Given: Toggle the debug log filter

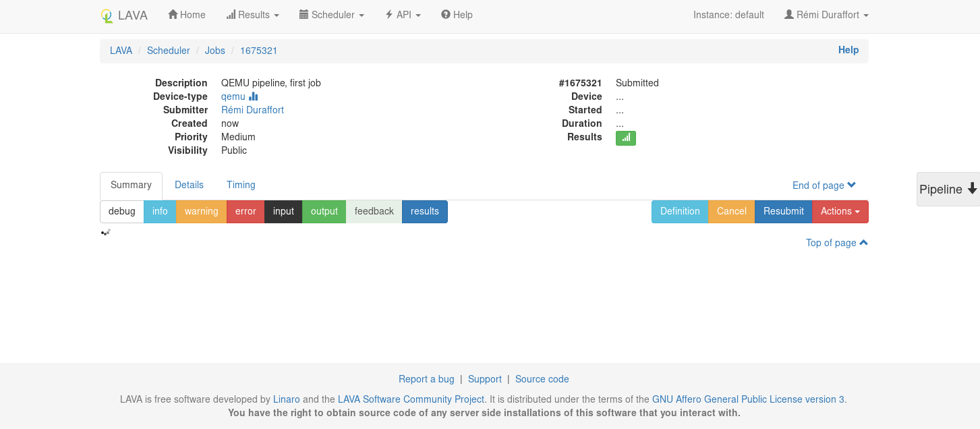Looking at the screenshot, I should (x=121, y=211).
